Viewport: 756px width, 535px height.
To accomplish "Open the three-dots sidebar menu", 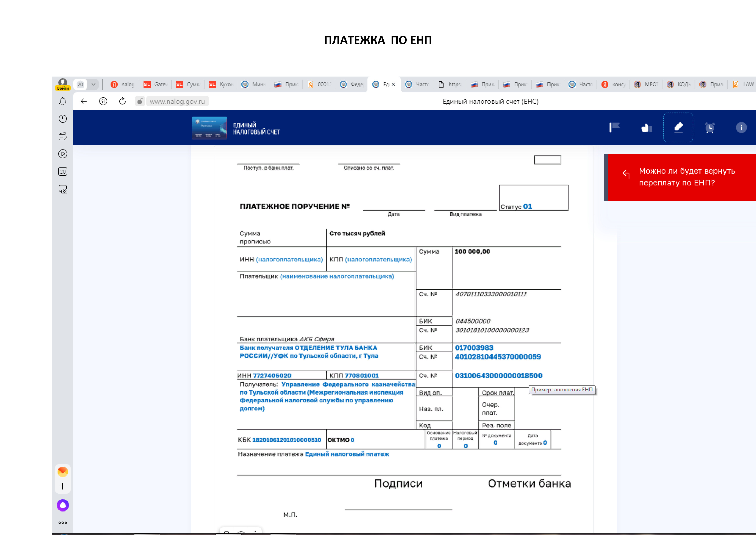I will tap(62, 523).
